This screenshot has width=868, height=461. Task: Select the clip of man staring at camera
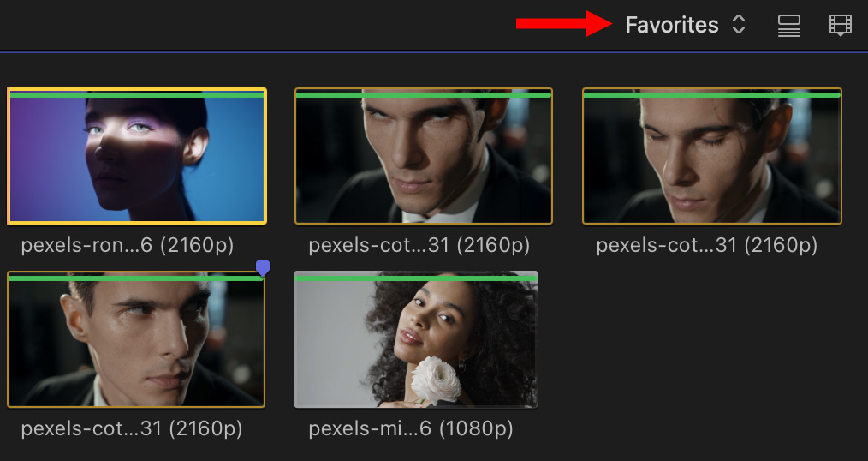tap(424, 159)
